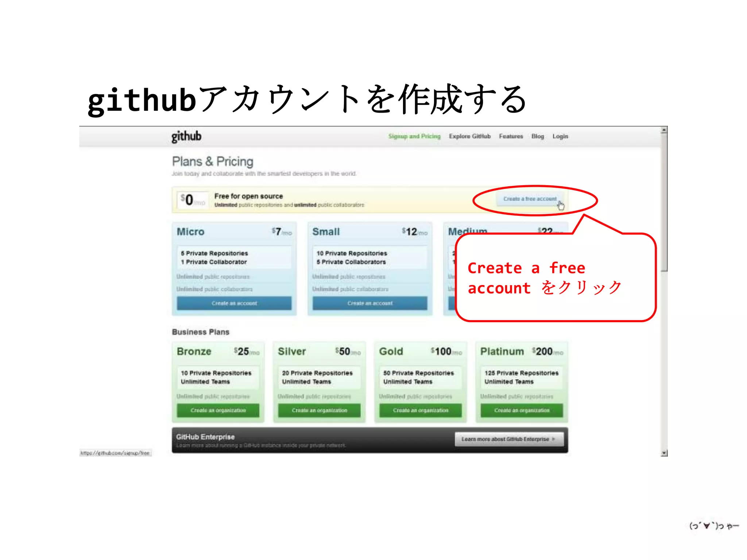
Task: Click Create an organization under Gold plan
Action: pyautogui.click(x=421, y=411)
